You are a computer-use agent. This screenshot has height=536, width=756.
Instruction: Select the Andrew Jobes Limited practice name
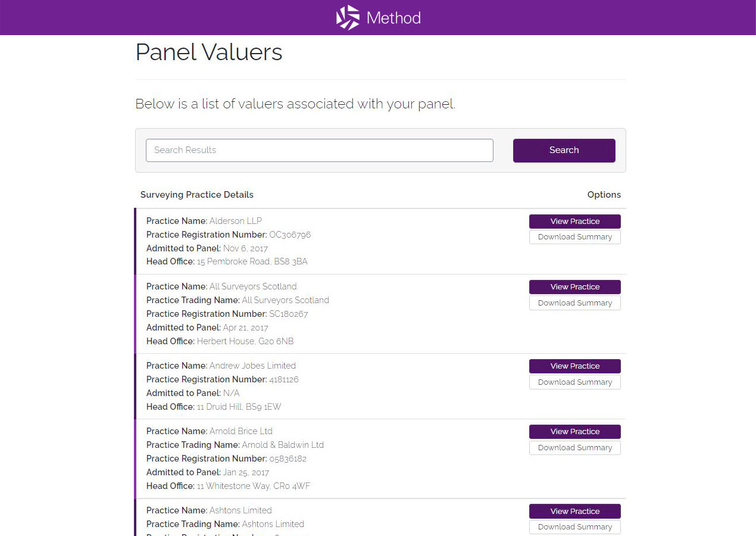click(x=252, y=366)
